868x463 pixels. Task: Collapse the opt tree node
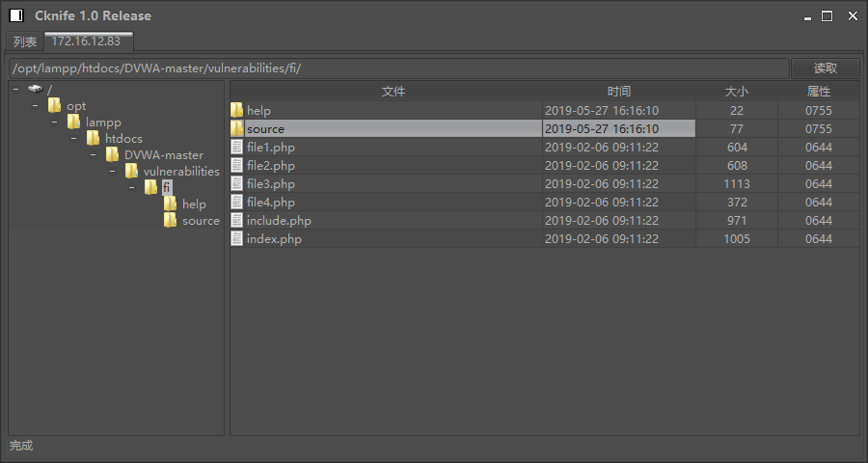click(35, 106)
